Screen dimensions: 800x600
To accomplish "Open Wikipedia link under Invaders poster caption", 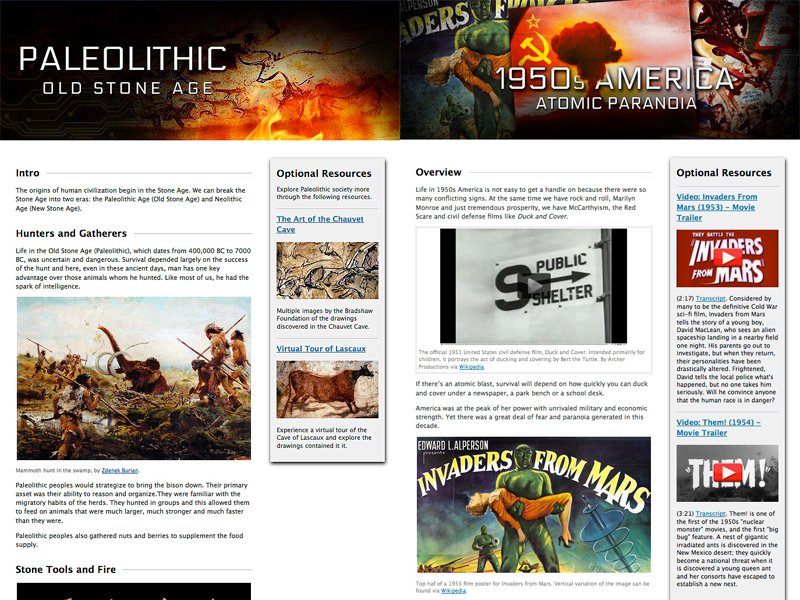I will tap(453, 591).
